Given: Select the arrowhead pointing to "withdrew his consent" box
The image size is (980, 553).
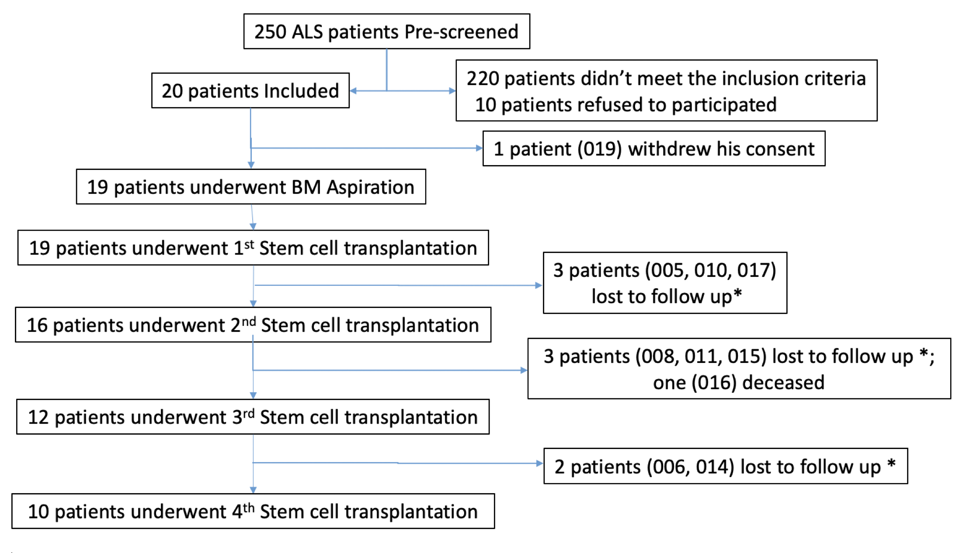Looking at the screenshot, I should (479, 148).
